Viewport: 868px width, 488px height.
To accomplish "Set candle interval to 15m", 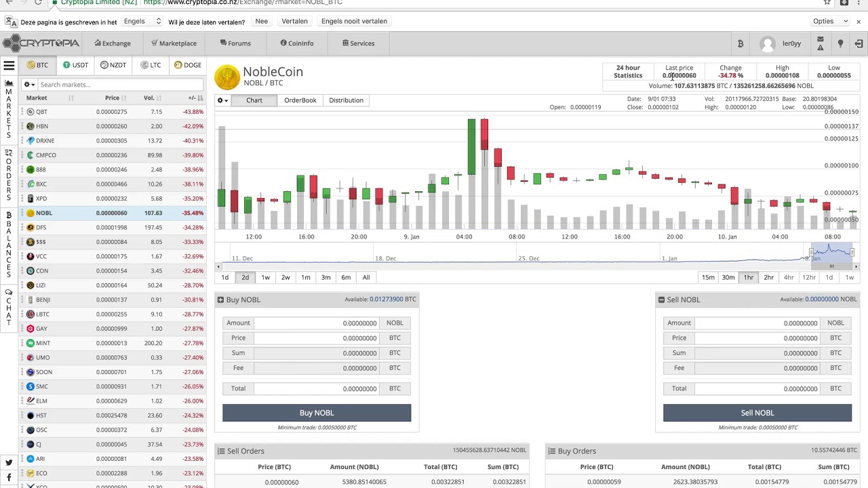I will tap(708, 277).
